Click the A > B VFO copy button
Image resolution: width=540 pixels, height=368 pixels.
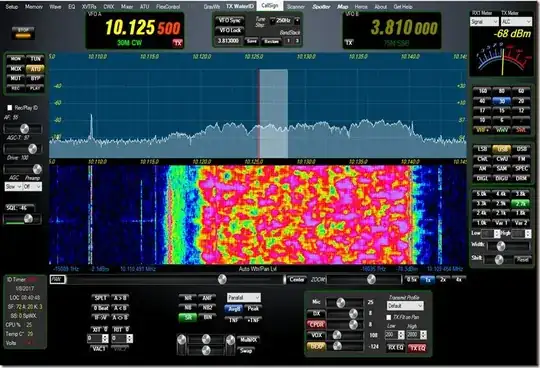pos(120,298)
